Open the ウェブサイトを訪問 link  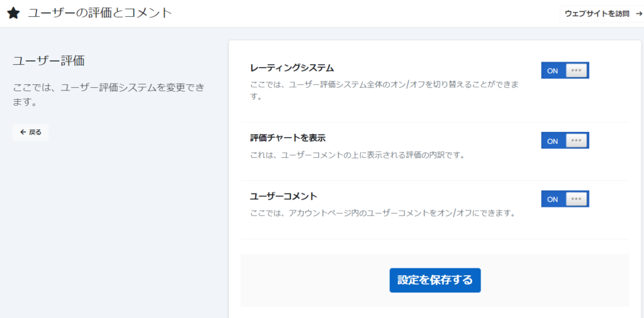tap(597, 13)
